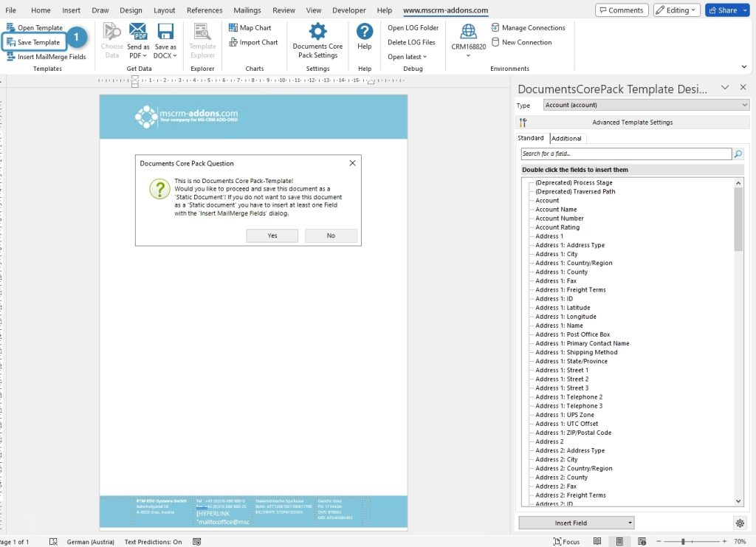The height and width of the screenshot is (547, 756).
Task: Click Delete LOG Files
Action: coord(411,42)
